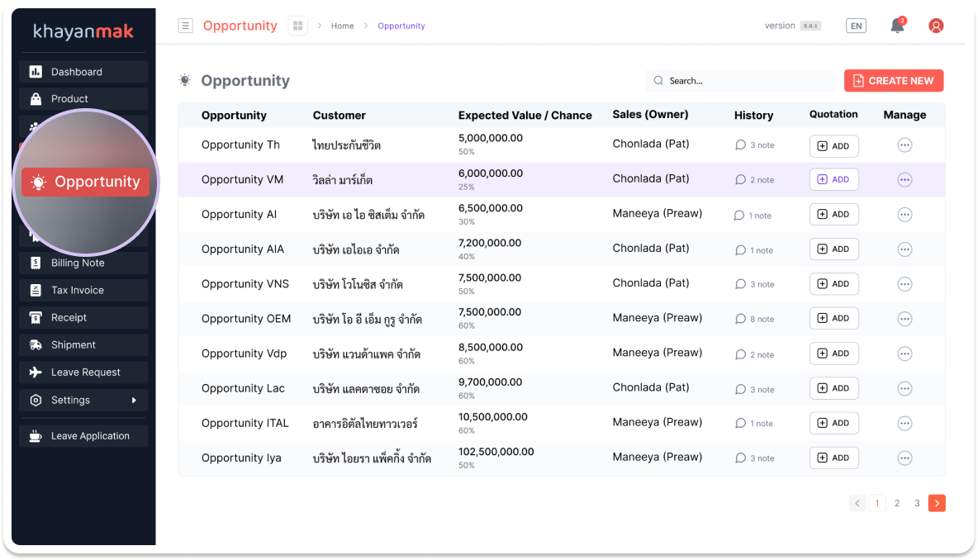Image resolution: width=978 pixels, height=560 pixels.
Task: Click the user profile avatar icon
Action: tap(936, 26)
